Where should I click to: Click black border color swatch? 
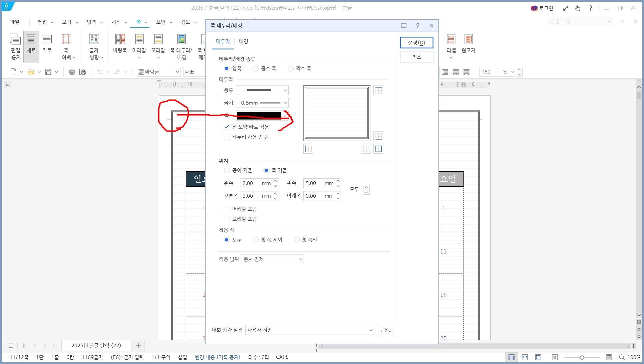point(259,116)
